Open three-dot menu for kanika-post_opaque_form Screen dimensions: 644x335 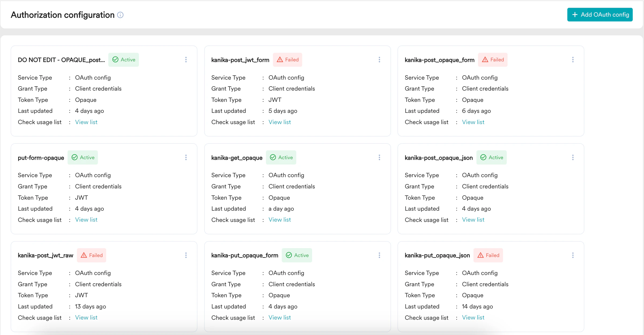click(573, 59)
